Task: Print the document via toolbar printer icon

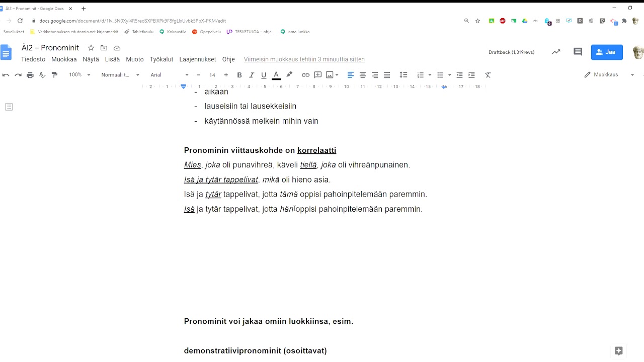Action: (x=30, y=75)
